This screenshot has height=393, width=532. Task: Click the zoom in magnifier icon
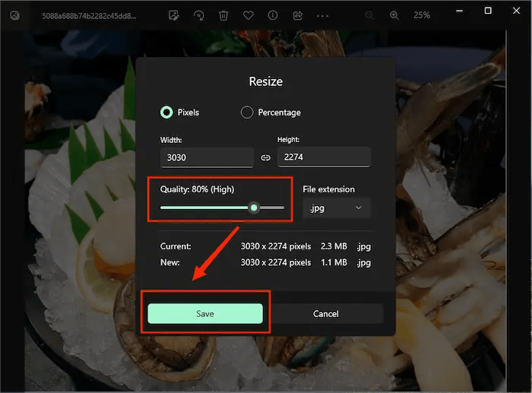coord(394,15)
